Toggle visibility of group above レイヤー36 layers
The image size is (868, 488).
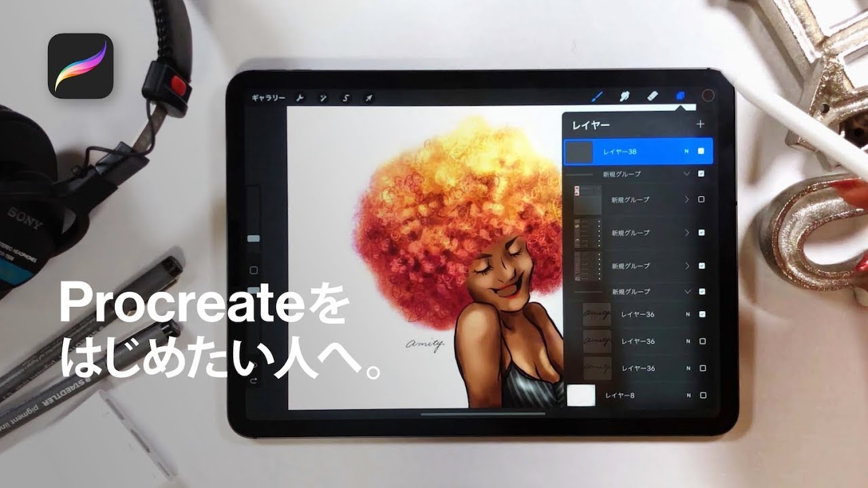pos(701,291)
